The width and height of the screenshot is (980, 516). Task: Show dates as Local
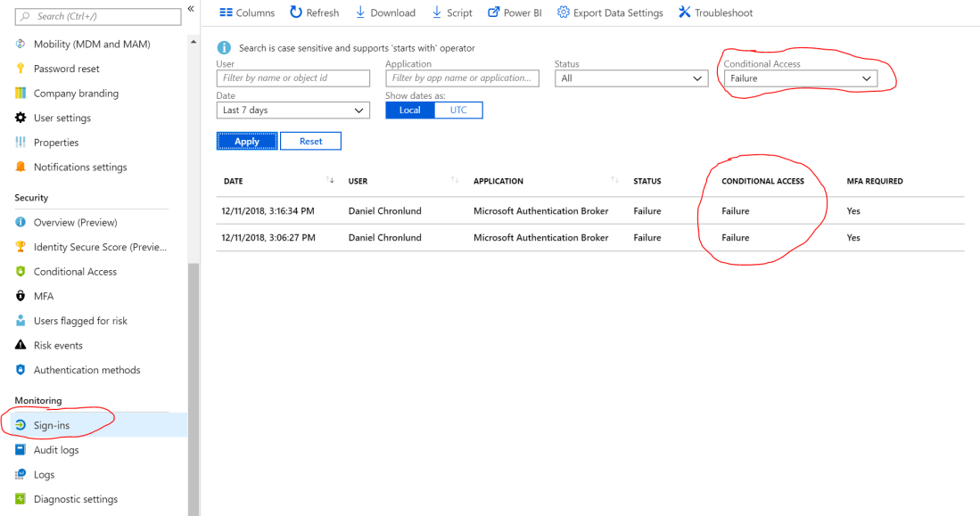coord(409,110)
